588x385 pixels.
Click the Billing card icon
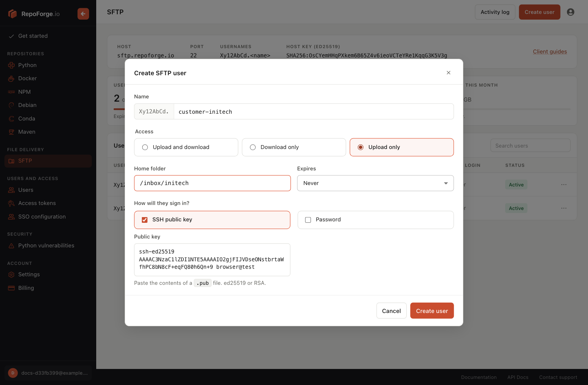coord(11,288)
